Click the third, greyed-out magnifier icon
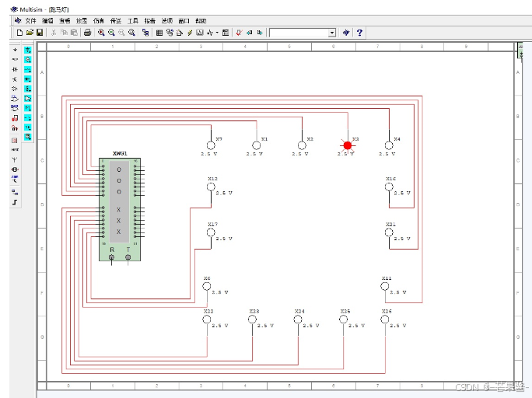Image resolution: width=532 pixels, height=398 pixels. pyautogui.click(x=121, y=33)
